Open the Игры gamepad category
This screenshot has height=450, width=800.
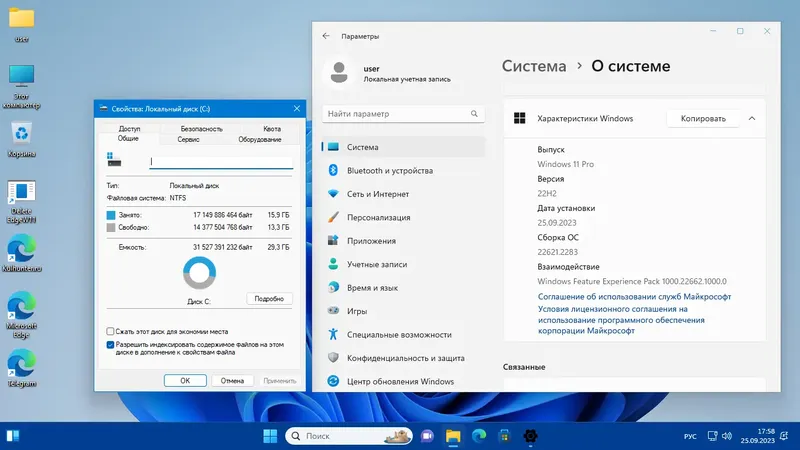point(357,311)
